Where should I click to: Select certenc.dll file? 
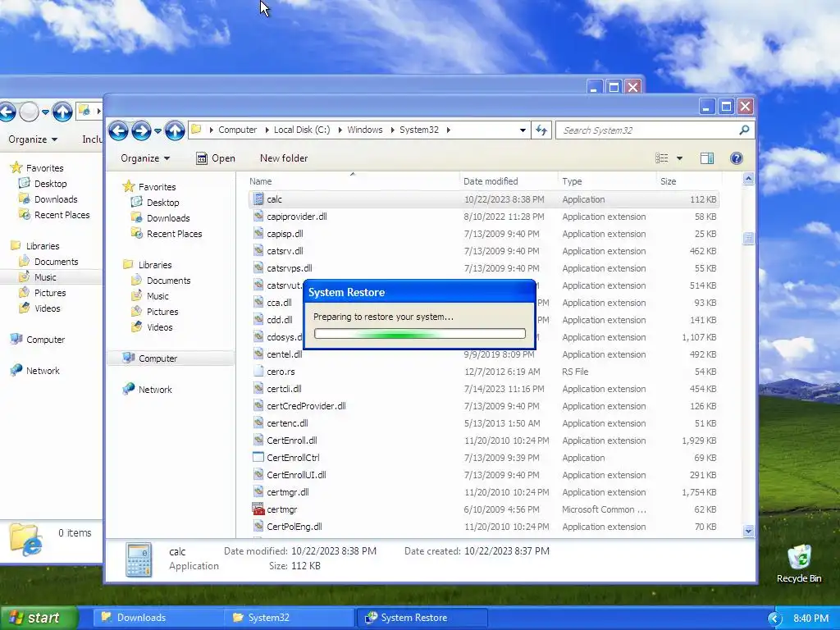click(287, 423)
